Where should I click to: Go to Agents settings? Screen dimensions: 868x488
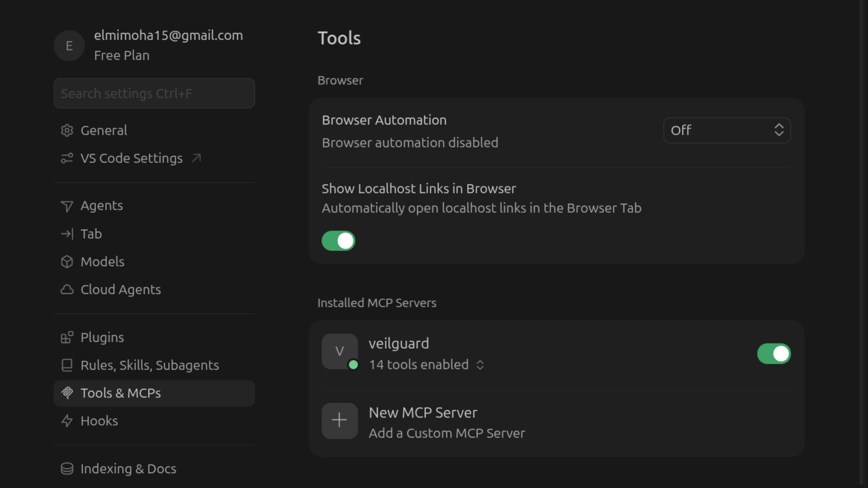(154, 206)
